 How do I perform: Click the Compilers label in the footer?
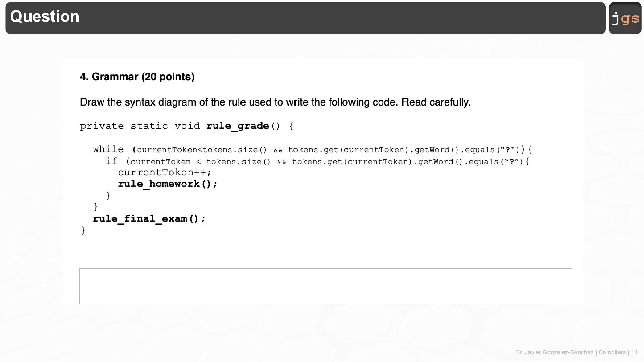pyautogui.click(x=612, y=352)
